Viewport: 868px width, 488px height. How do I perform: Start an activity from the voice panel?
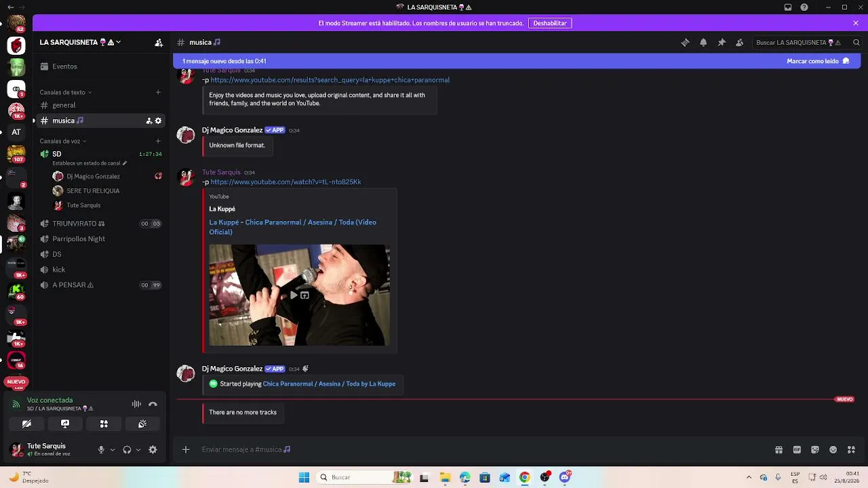pyautogui.click(x=104, y=424)
